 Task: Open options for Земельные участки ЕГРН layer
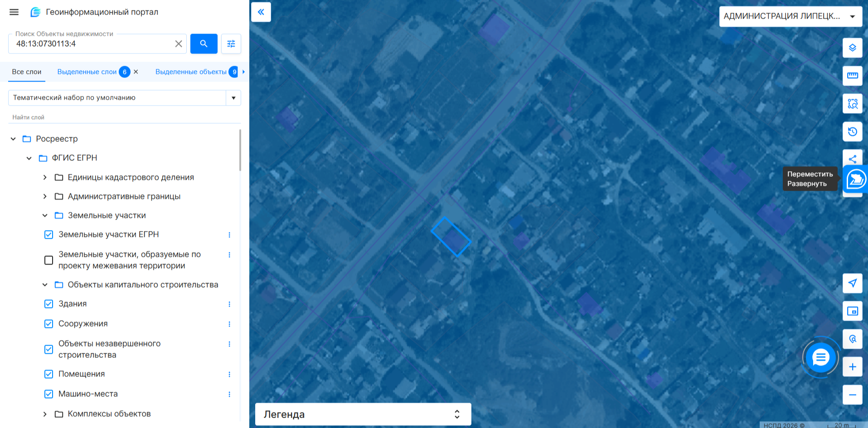click(229, 235)
